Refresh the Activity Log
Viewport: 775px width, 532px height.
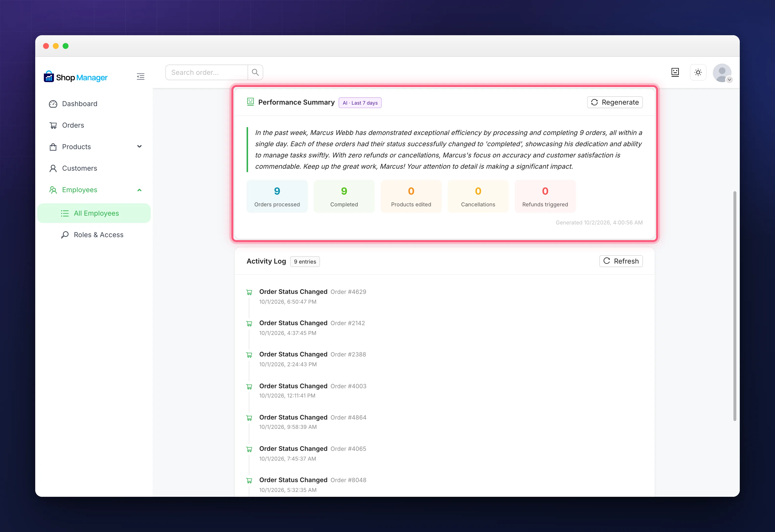(x=621, y=261)
